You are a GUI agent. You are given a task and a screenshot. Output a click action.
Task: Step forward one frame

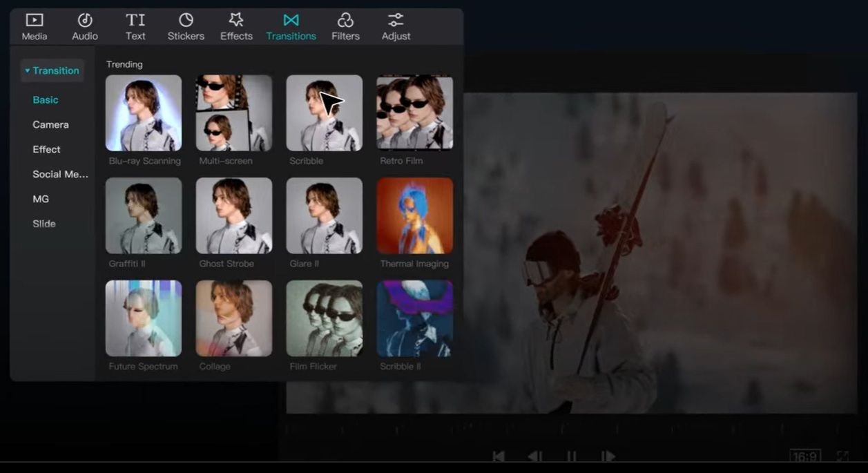pos(608,456)
